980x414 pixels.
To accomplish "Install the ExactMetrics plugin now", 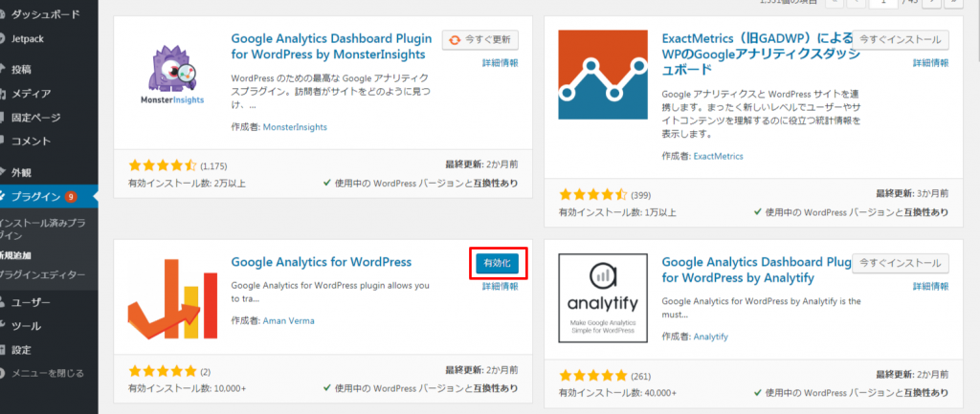I will (901, 39).
